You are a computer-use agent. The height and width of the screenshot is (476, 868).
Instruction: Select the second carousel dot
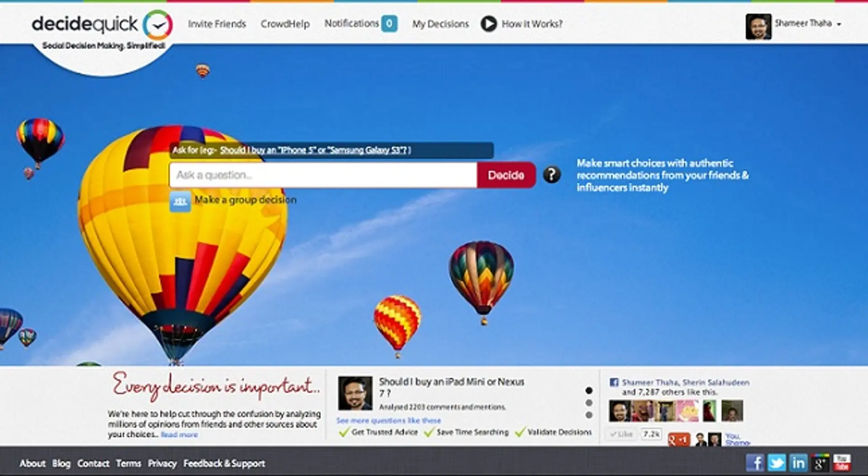(589, 403)
